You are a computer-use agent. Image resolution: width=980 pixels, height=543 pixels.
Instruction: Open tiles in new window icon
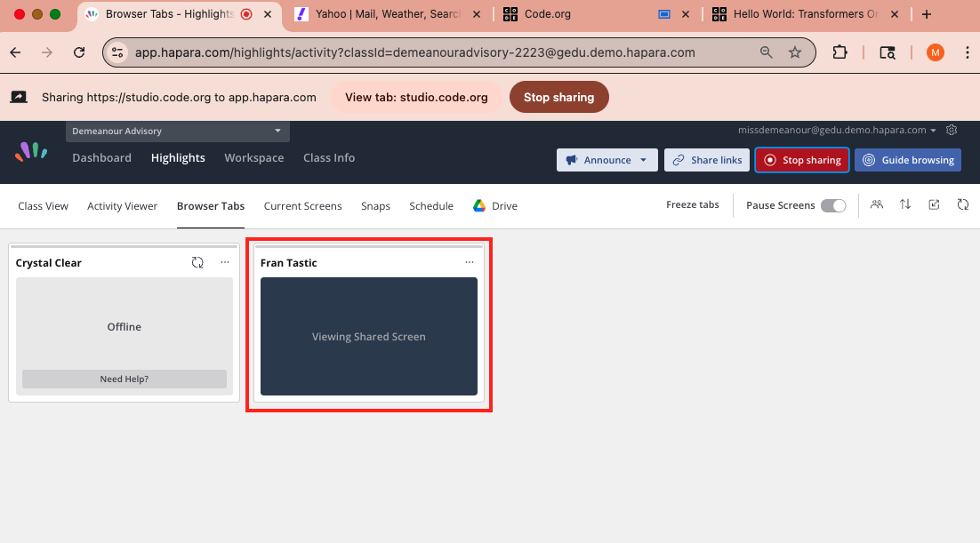click(934, 205)
